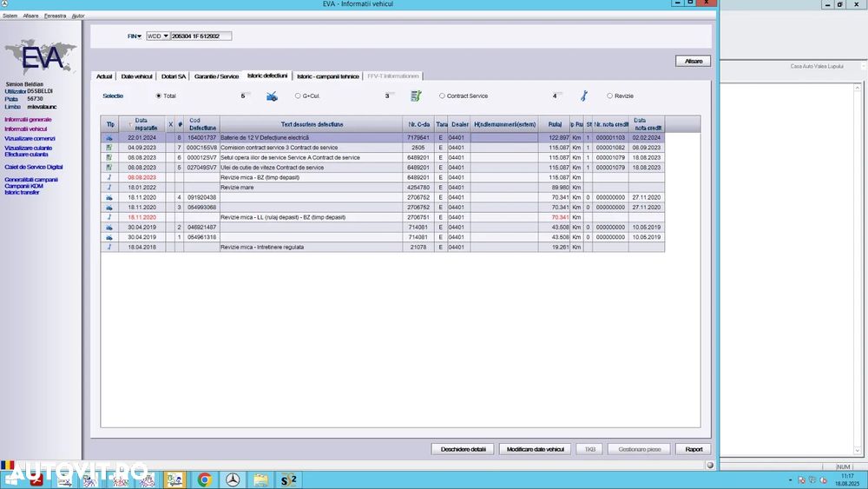868x489 pixels.
Task: Open the Sistem menu
Action: [10, 16]
